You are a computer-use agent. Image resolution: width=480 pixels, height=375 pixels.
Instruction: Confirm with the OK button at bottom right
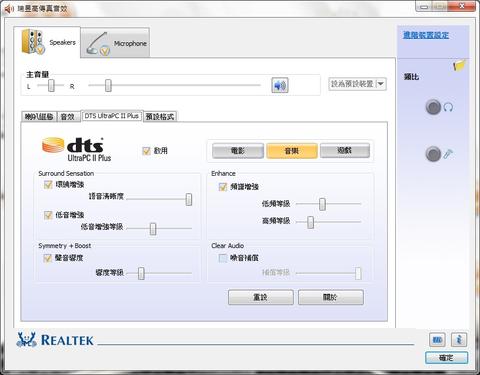[447, 358]
